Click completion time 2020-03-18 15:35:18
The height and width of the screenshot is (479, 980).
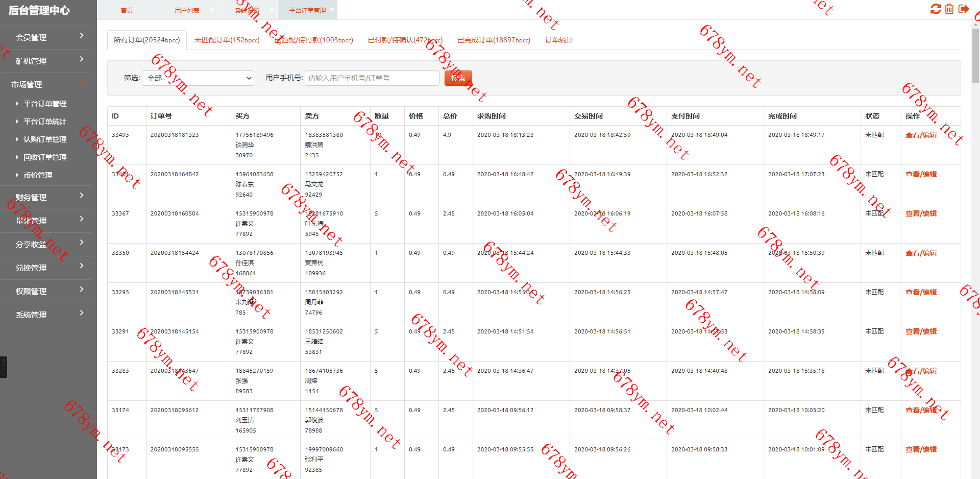[796, 371]
